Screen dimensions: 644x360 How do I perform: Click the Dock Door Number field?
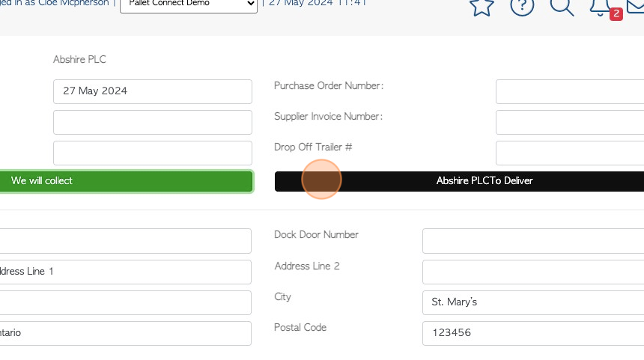point(532,241)
